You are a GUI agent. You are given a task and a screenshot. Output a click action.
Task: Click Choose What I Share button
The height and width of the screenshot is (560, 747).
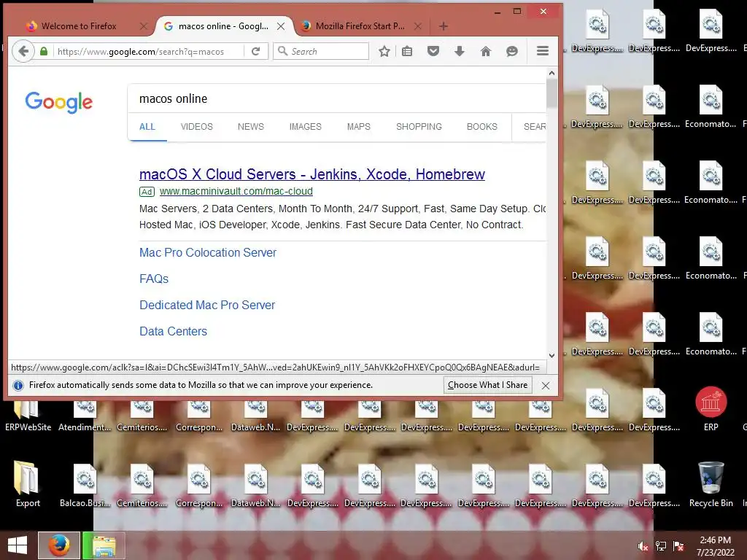pyautogui.click(x=487, y=385)
